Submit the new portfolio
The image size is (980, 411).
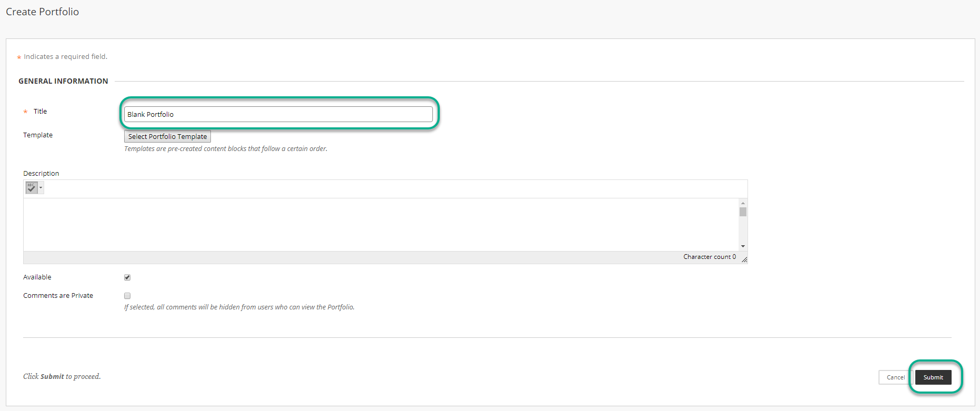pyautogui.click(x=933, y=377)
